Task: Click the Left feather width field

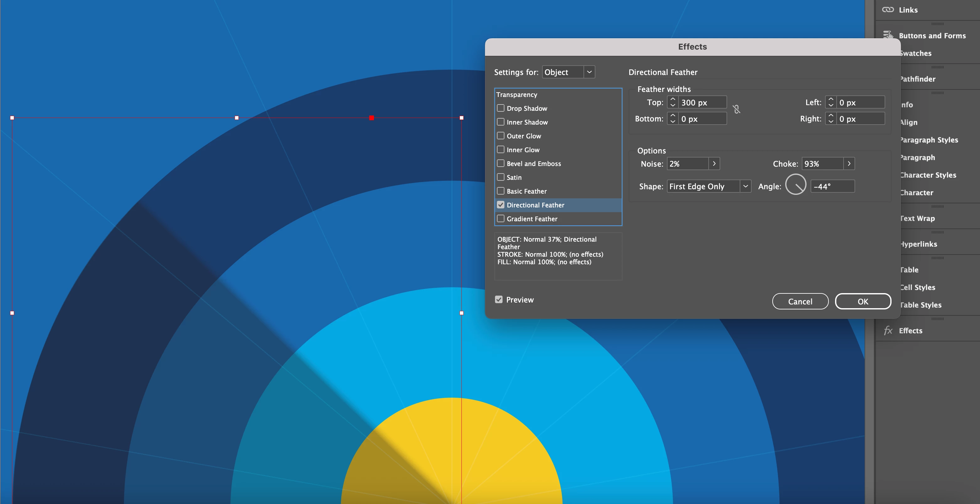Action: pyautogui.click(x=860, y=102)
